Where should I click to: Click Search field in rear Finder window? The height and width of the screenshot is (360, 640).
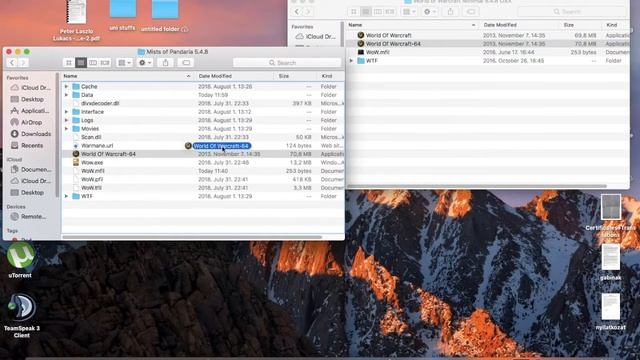click(x=571, y=11)
